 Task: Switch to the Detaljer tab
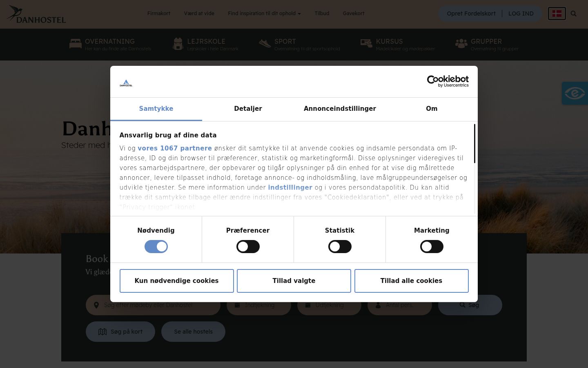click(x=248, y=109)
